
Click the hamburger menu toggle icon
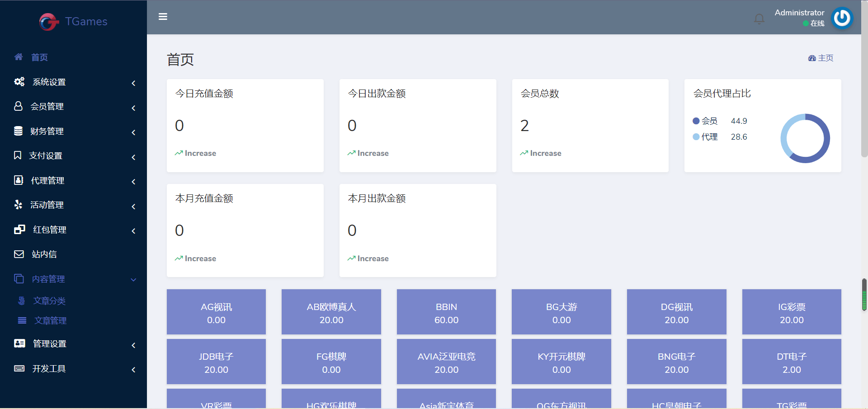pyautogui.click(x=163, y=17)
